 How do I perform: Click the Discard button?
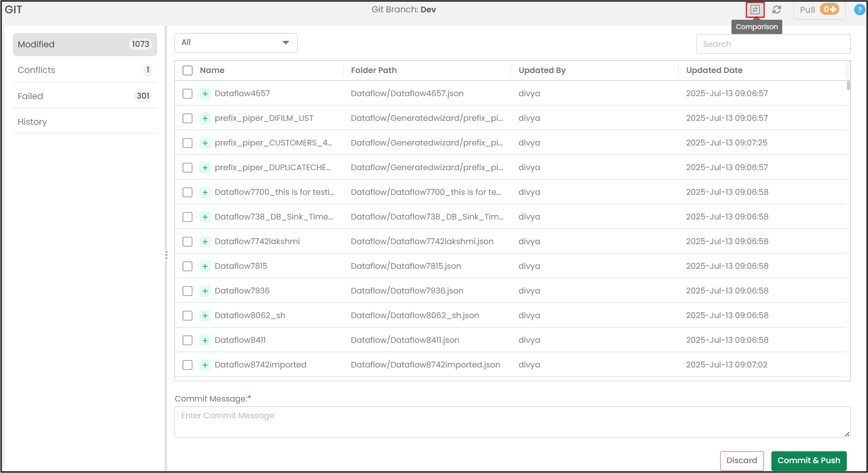coord(741,461)
